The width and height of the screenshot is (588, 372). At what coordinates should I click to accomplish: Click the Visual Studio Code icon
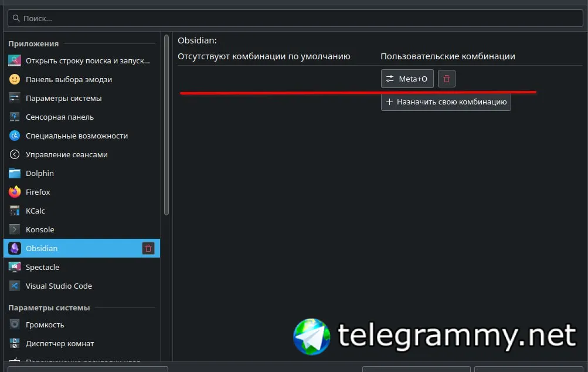[x=15, y=286]
